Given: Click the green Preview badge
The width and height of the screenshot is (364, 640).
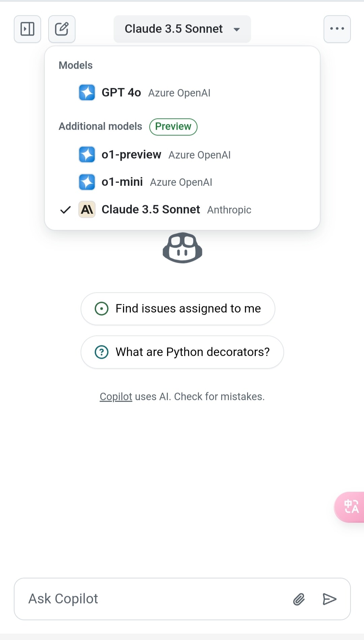Looking at the screenshot, I should (173, 127).
